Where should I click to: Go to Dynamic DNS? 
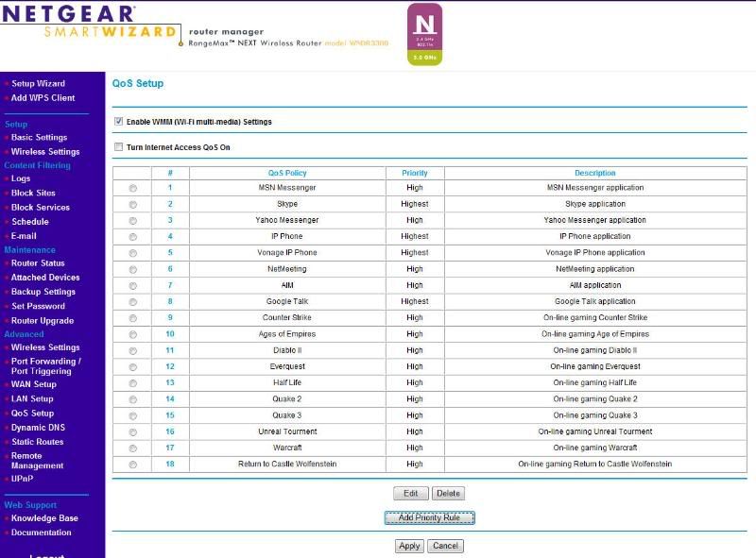pos(38,428)
